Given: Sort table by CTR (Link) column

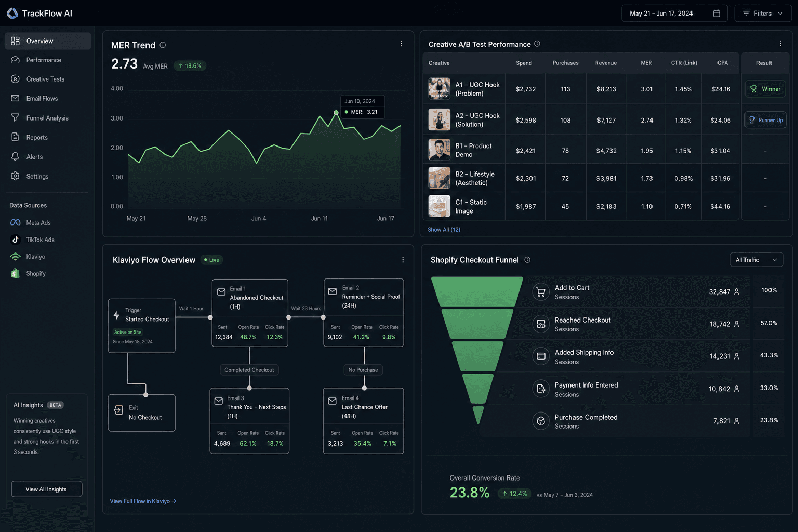Looking at the screenshot, I should pos(684,63).
